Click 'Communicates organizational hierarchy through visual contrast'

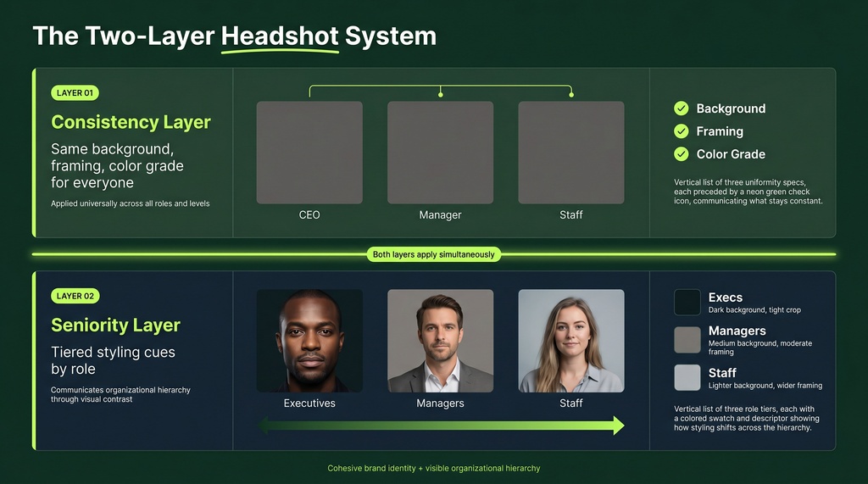pos(120,394)
